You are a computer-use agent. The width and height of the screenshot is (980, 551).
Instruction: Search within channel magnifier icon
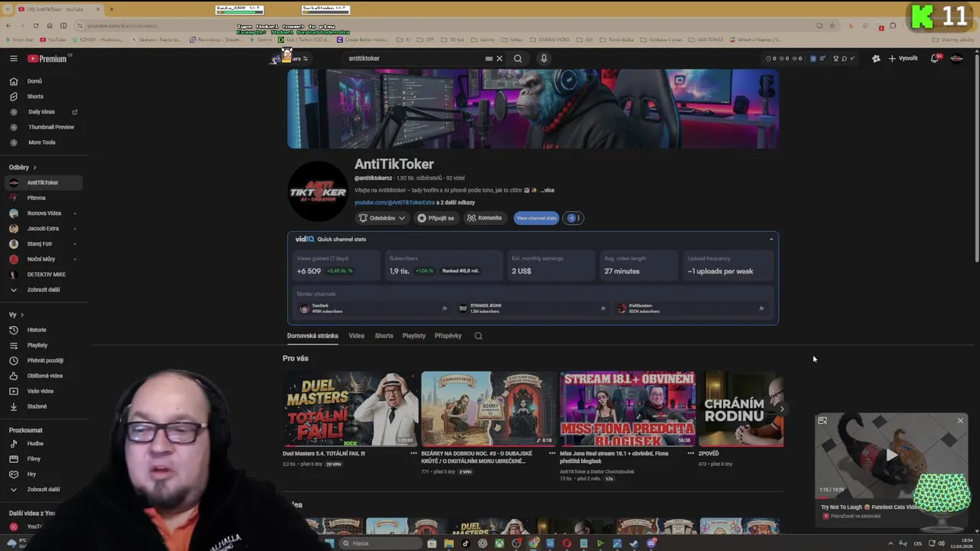(x=479, y=336)
